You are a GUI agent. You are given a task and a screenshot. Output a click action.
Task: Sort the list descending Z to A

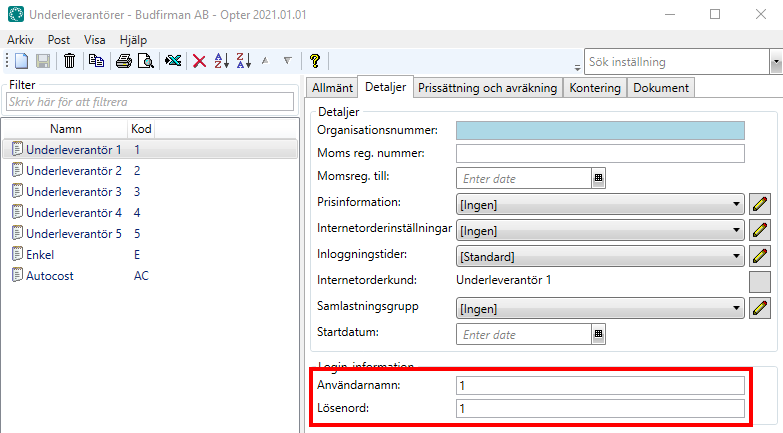click(243, 61)
